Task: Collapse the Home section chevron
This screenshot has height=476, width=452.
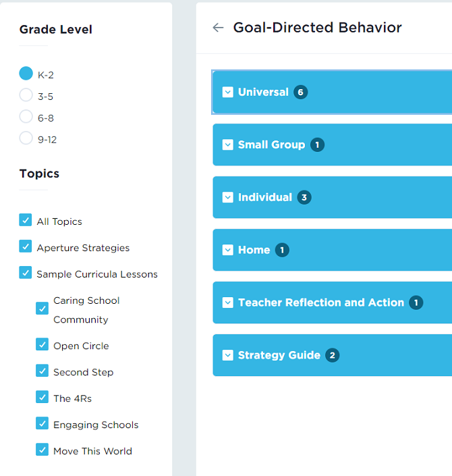Action: (x=227, y=250)
